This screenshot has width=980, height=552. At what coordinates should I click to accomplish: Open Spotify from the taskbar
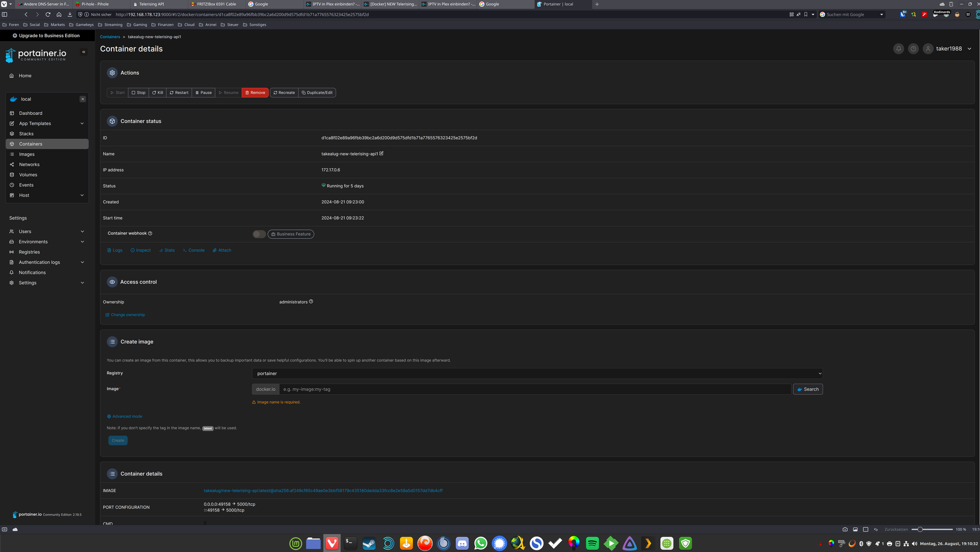(x=592, y=543)
